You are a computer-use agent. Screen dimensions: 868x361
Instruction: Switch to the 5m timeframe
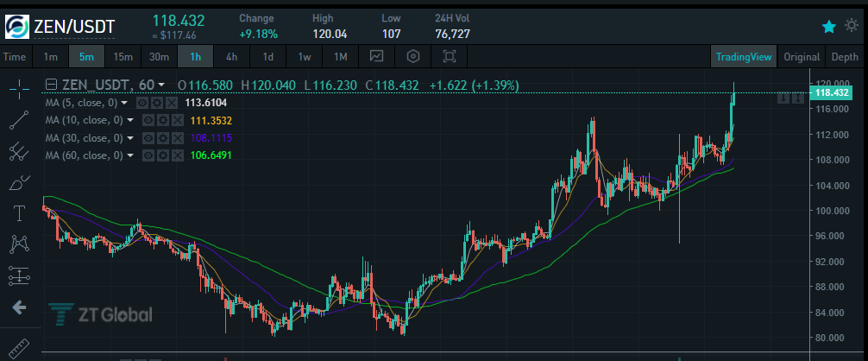(87, 56)
